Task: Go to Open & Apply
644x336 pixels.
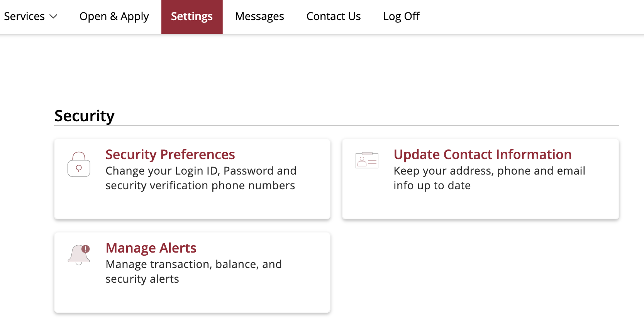Action: pos(114,16)
